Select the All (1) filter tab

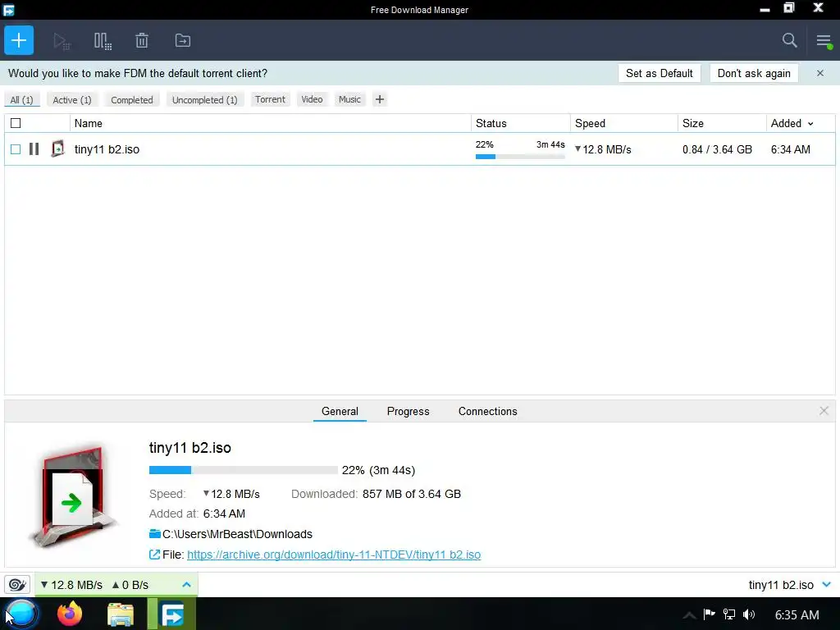[x=21, y=99]
